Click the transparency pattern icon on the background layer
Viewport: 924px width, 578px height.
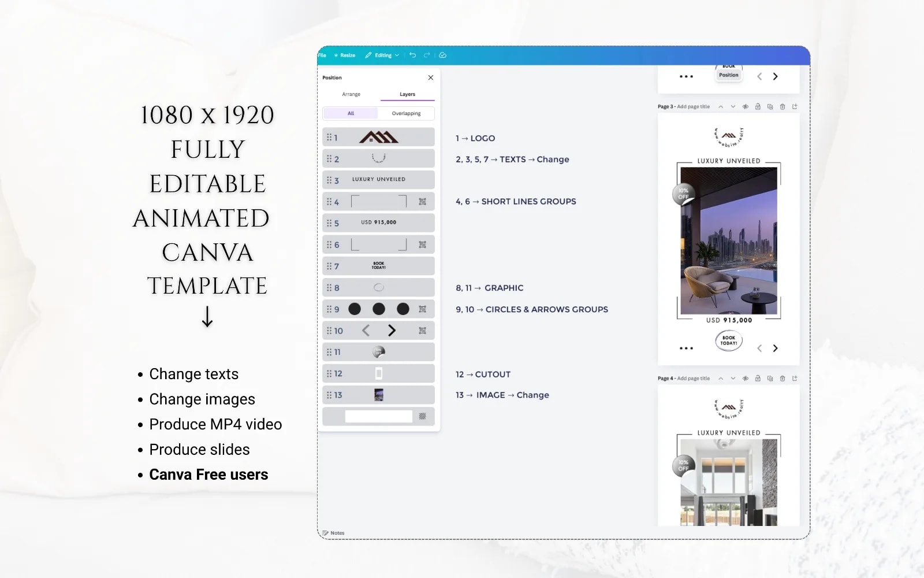click(x=422, y=416)
